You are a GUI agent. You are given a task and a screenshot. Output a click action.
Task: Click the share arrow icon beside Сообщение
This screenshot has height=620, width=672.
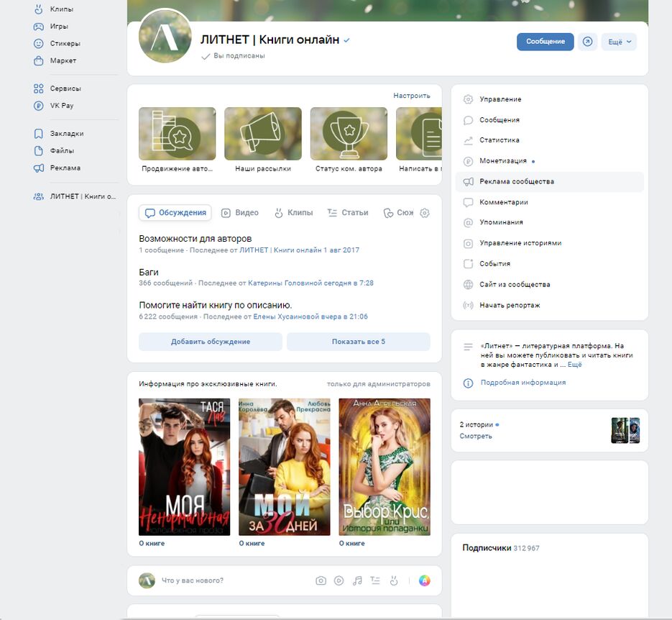pyautogui.click(x=588, y=42)
